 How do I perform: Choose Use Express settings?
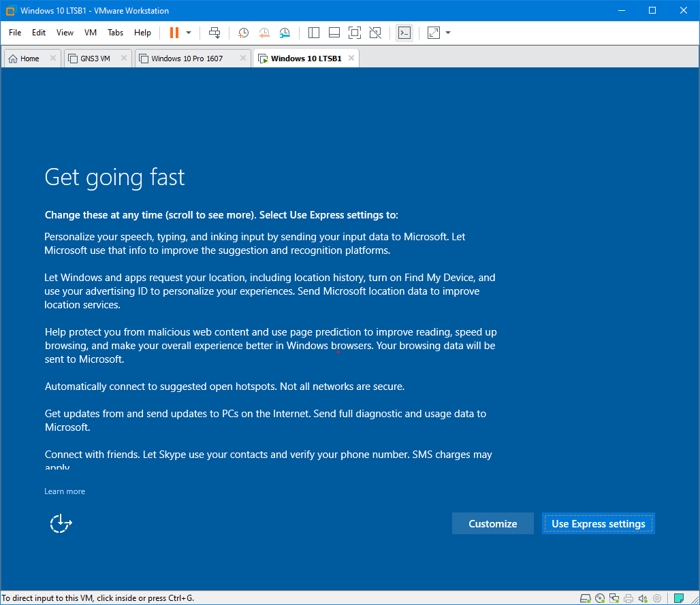point(599,523)
